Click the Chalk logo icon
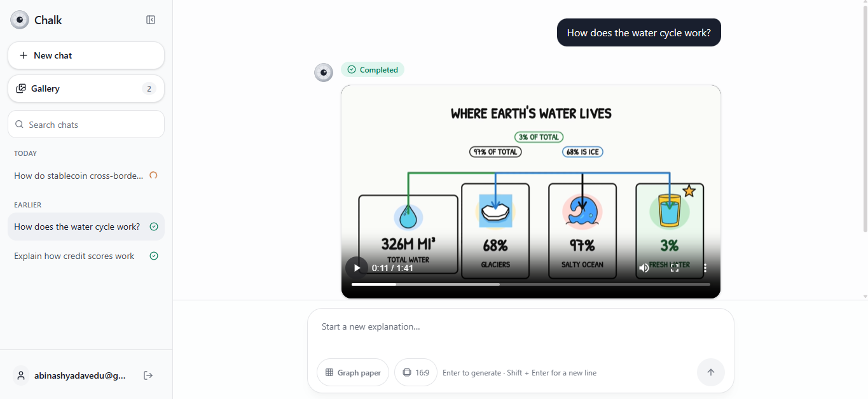Viewport: 868px width, 399px height. point(20,20)
